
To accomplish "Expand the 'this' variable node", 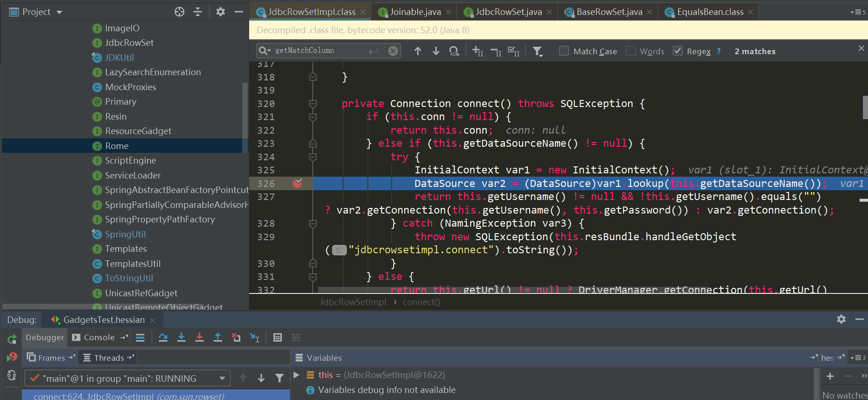I will tap(296, 375).
